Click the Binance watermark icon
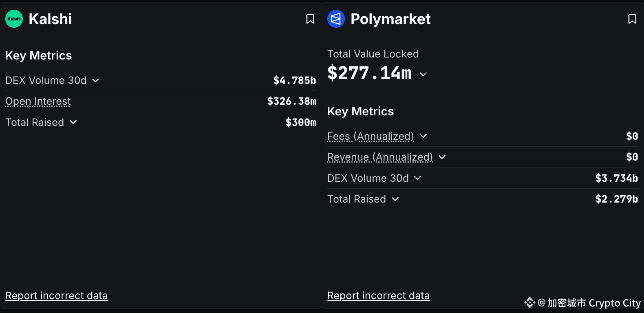Image resolution: width=644 pixels, height=313 pixels. [x=529, y=302]
